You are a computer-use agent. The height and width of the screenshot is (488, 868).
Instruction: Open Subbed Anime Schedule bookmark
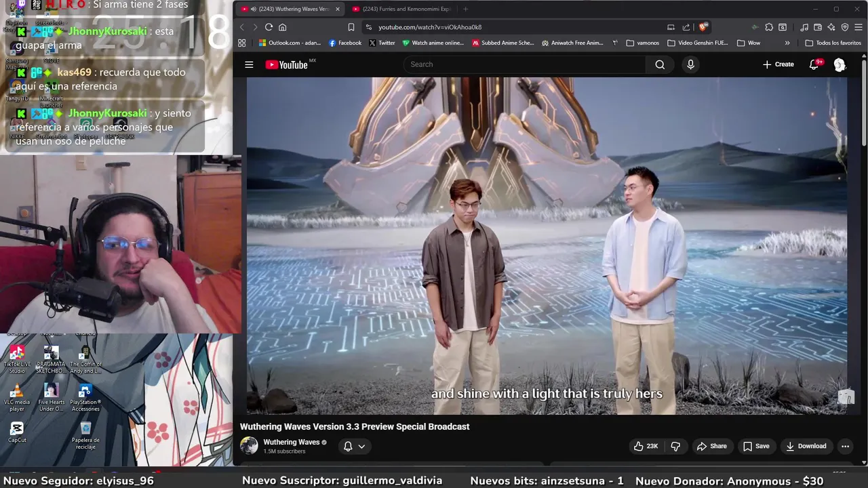click(x=503, y=43)
